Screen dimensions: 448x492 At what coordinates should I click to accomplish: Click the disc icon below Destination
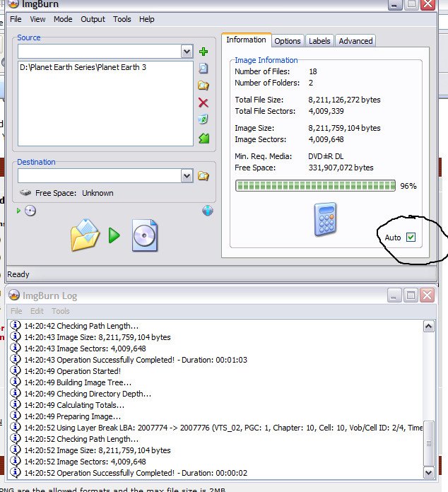(30, 211)
